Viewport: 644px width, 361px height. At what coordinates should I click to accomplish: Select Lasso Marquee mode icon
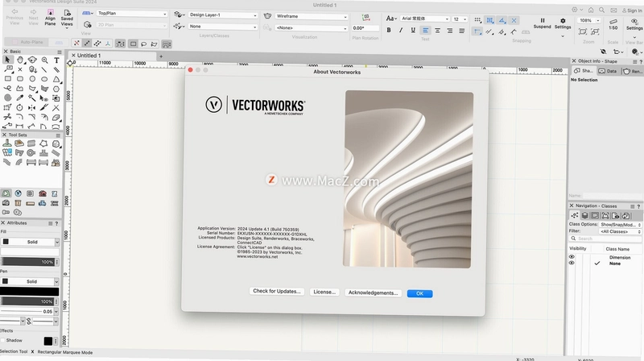point(144,44)
